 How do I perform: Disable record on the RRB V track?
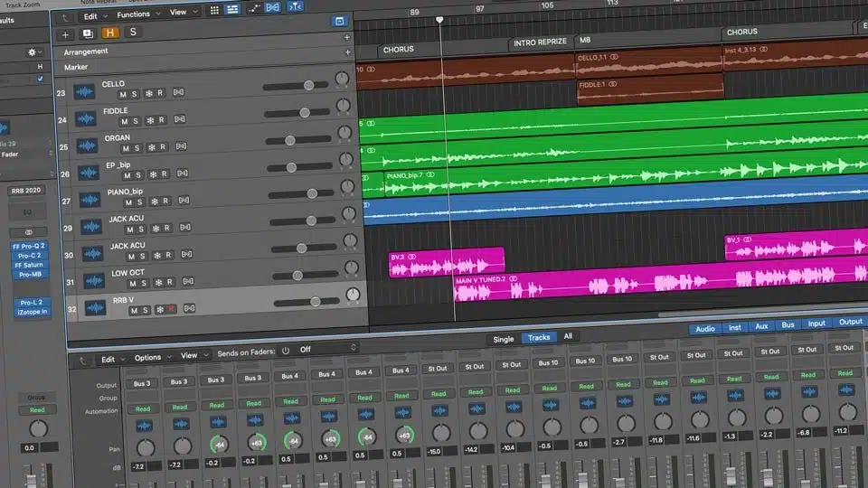coord(171,310)
